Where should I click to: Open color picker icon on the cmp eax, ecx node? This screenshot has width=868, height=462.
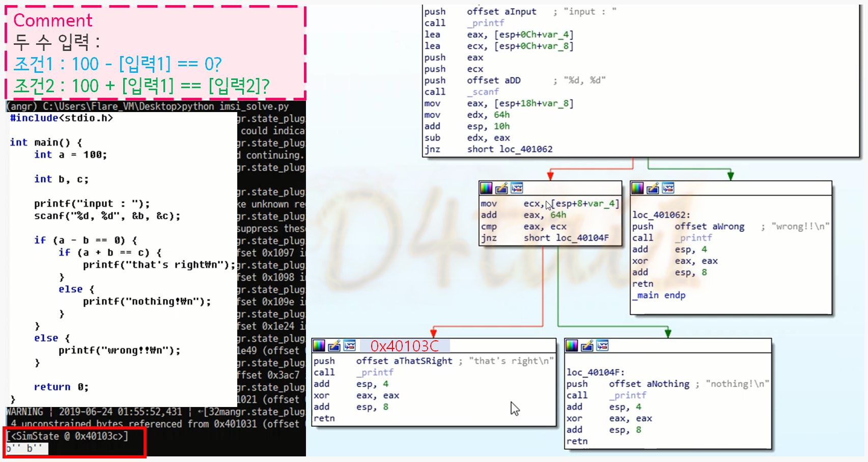487,188
